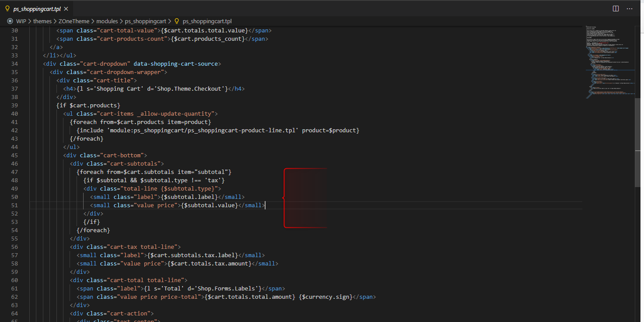The image size is (644, 322).
Task: Select the ps_shoppingcart.tpl editor tab
Action: tap(36, 8)
